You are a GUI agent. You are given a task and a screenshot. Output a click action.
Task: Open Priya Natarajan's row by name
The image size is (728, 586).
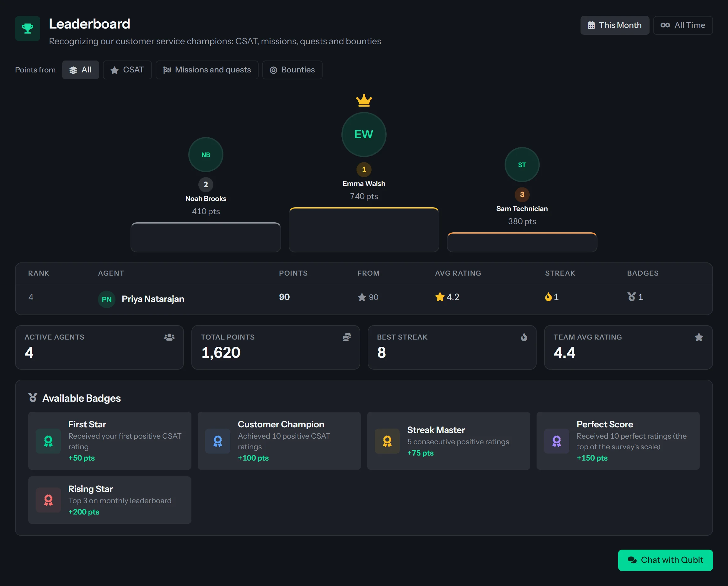[153, 299]
